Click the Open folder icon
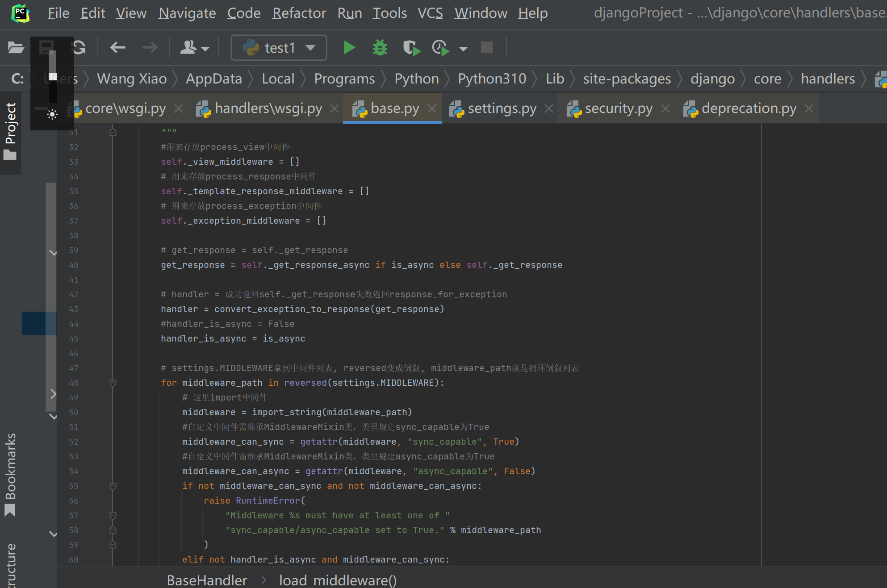The width and height of the screenshot is (887, 588). coord(16,48)
